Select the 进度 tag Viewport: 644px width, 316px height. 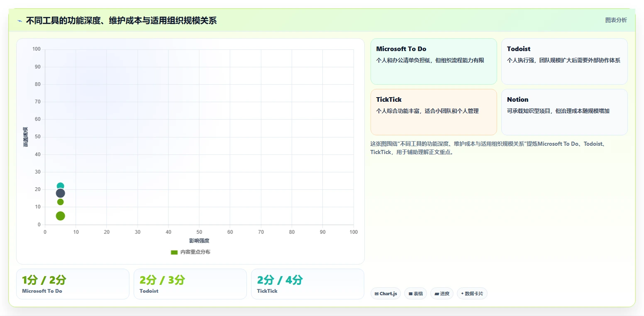(x=442, y=294)
